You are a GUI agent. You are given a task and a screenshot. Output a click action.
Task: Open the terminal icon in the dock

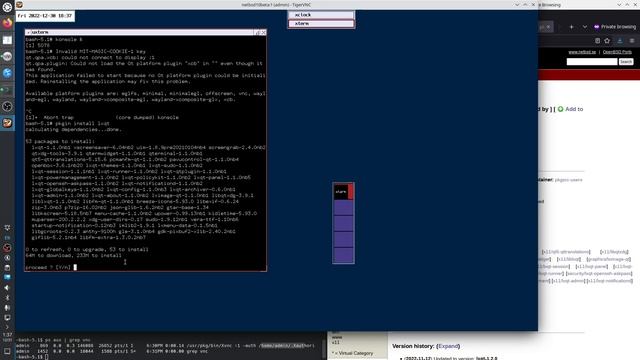[x=7, y=90]
